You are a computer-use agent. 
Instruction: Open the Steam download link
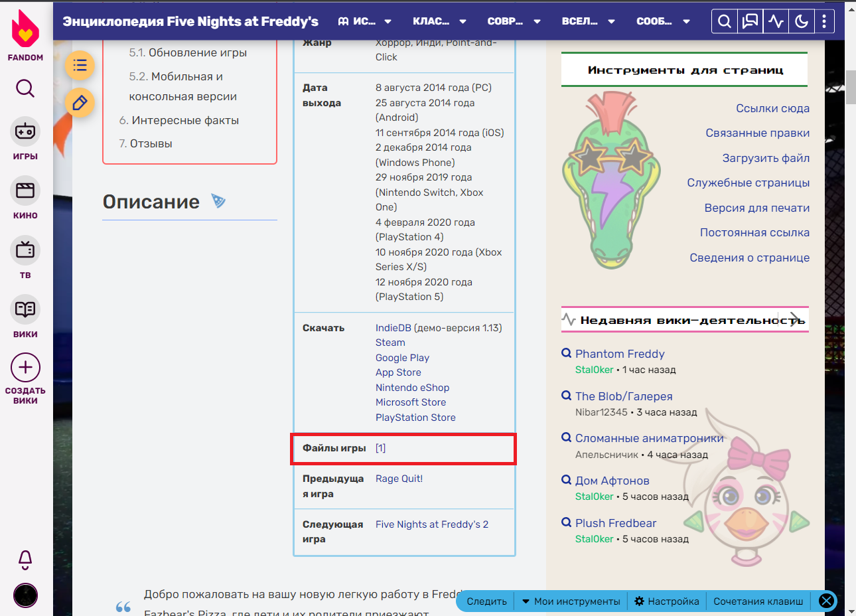(390, 343)
